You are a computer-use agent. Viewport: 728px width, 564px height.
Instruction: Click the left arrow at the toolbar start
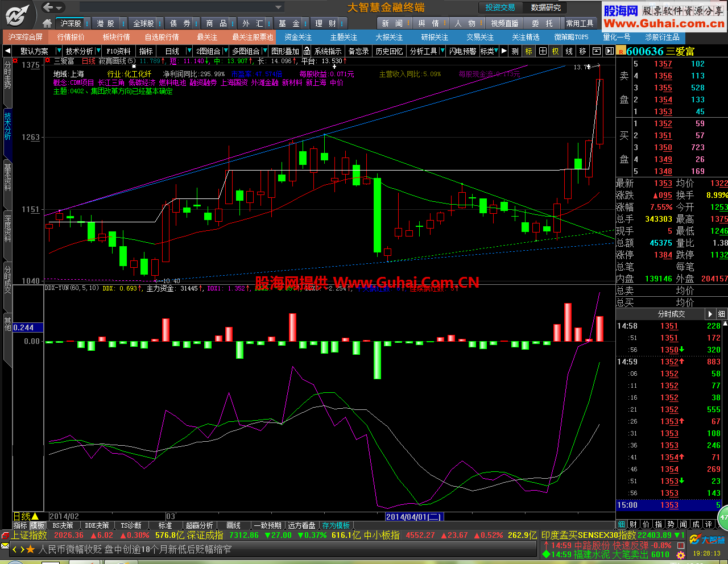point(7,51)
